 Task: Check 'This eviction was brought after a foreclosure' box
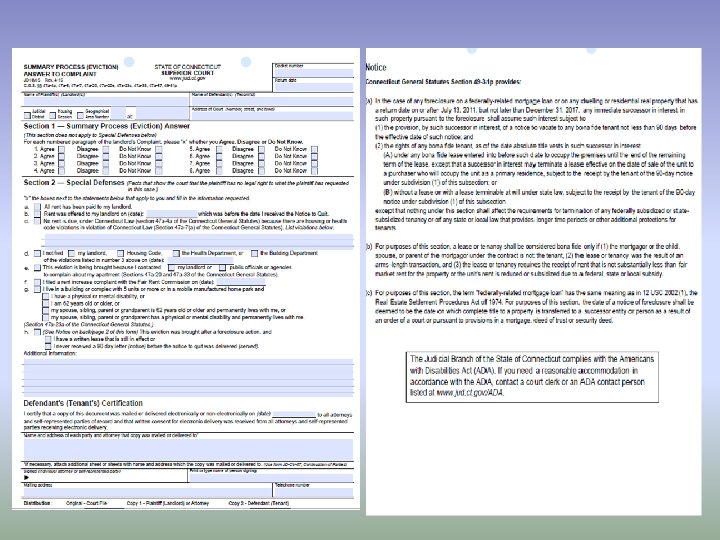(37, 332)
